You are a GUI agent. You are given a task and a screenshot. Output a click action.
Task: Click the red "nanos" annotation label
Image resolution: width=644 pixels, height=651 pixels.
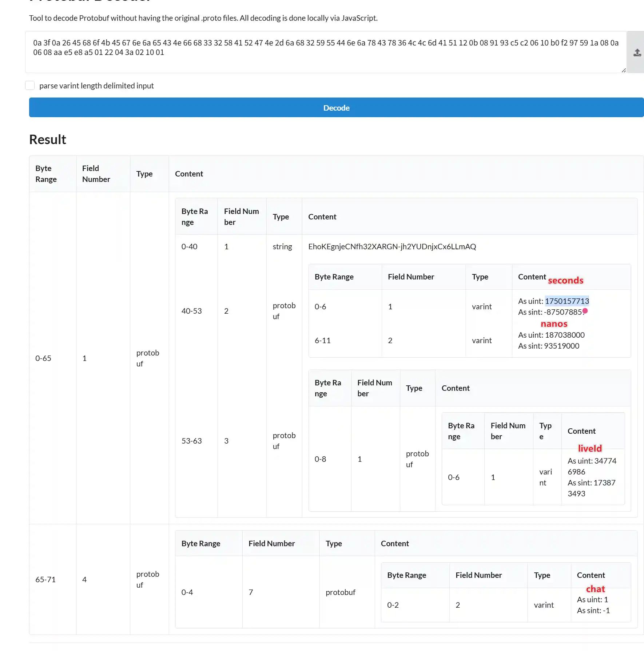(554, 324)
